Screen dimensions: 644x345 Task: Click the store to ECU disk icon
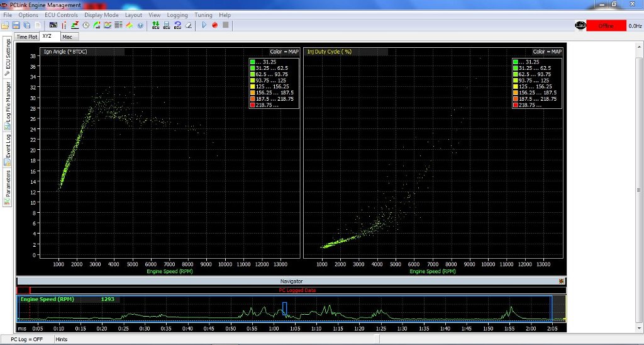pos(167,25)
